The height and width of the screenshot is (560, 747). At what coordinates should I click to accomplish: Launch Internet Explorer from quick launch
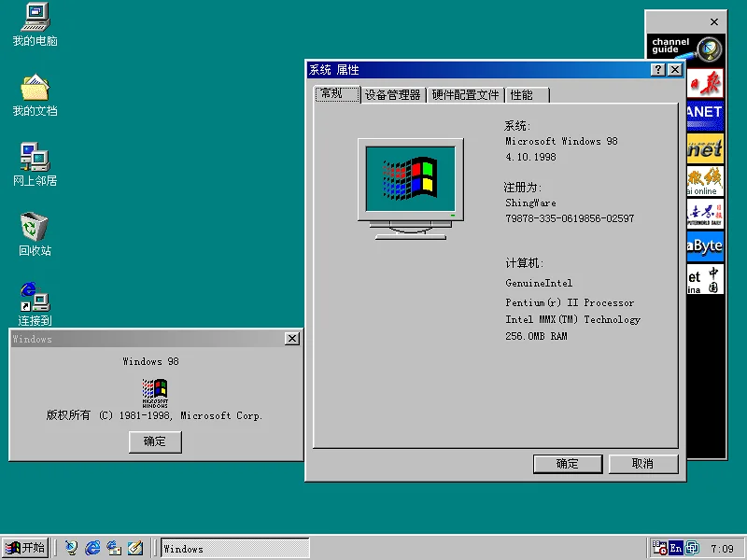point(92,548)
